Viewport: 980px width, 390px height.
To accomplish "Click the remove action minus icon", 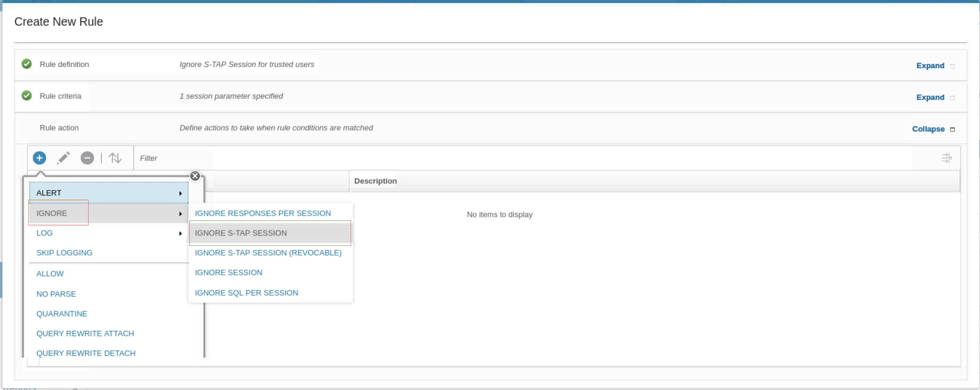I will pyautogui.click(x=87, y=158).
